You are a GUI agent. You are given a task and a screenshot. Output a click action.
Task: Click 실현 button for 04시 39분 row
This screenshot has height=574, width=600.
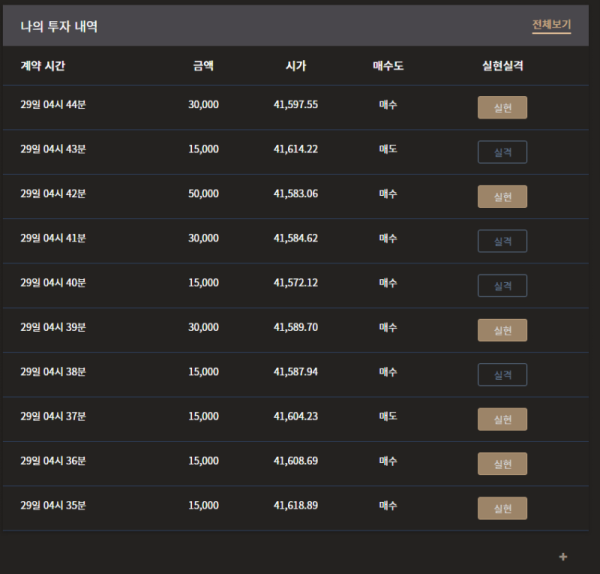coord(502,330)
